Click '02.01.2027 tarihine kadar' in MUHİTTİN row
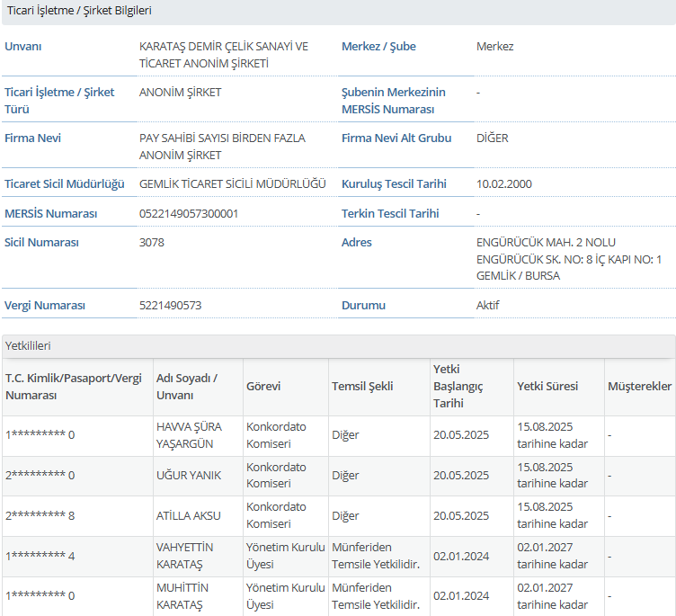Image resolution: width=676 pixels, height=616 pixels. click(x=552, y=596)
